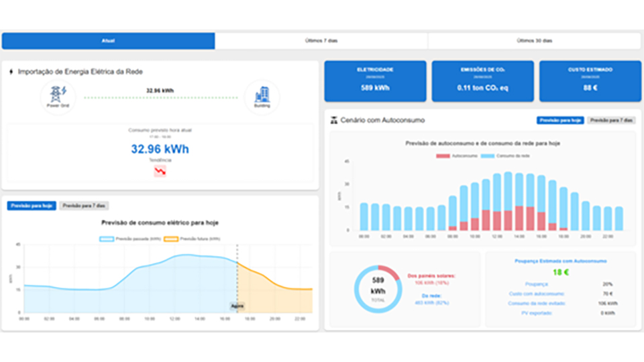This screenshot has height=362, width=644.
Task: Click the Agora marker on the line chart
Action: 237,306
